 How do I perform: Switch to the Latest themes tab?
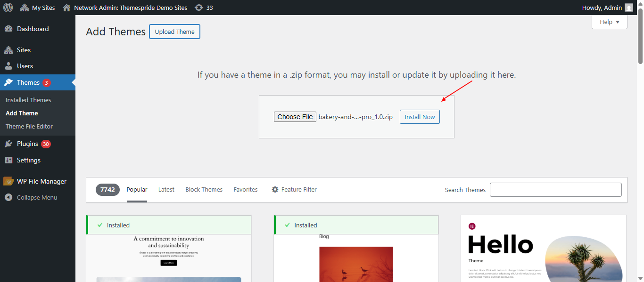(x=166, y=189)
